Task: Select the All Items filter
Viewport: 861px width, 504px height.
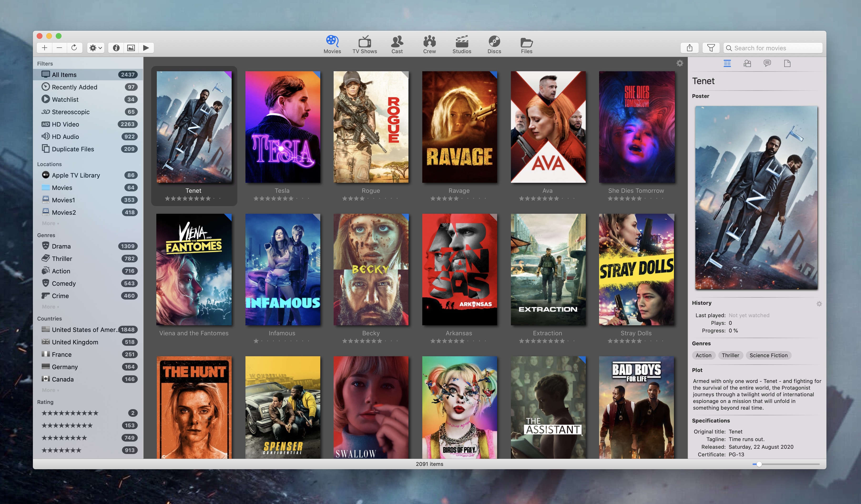Action: 88,75
